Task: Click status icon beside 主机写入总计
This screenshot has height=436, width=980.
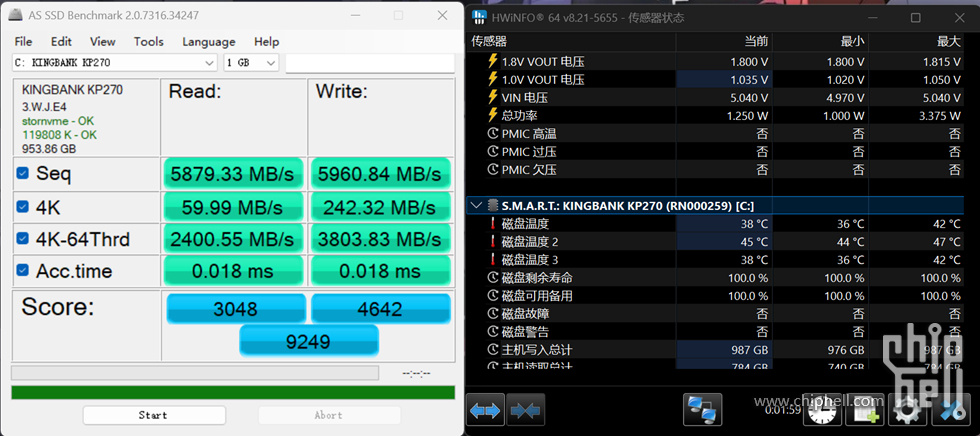Action: (493, 350)
